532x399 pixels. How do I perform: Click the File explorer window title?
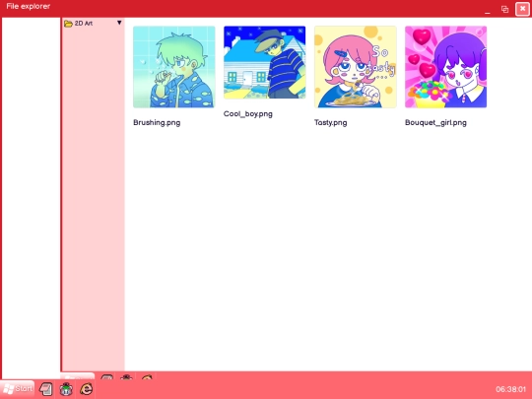29,6
